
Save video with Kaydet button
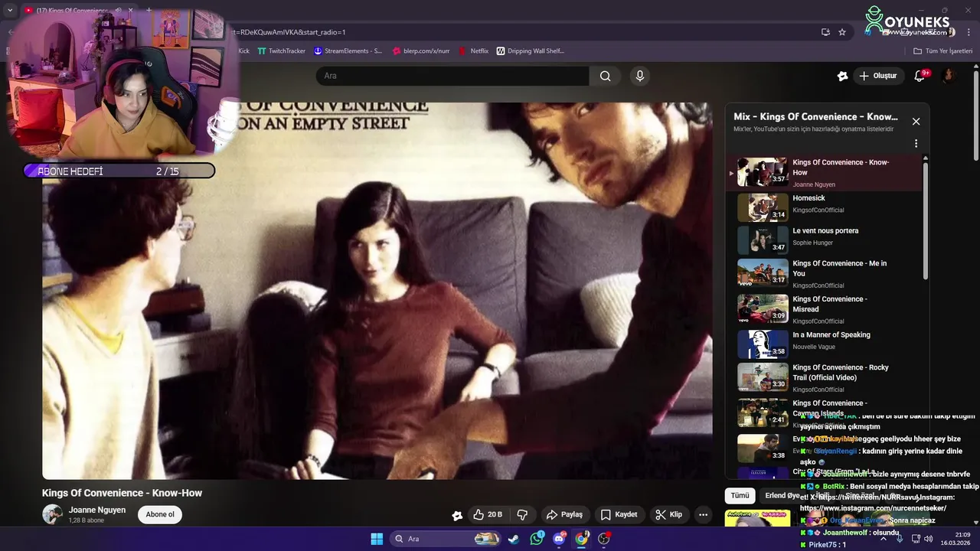(x=619, y=514)
